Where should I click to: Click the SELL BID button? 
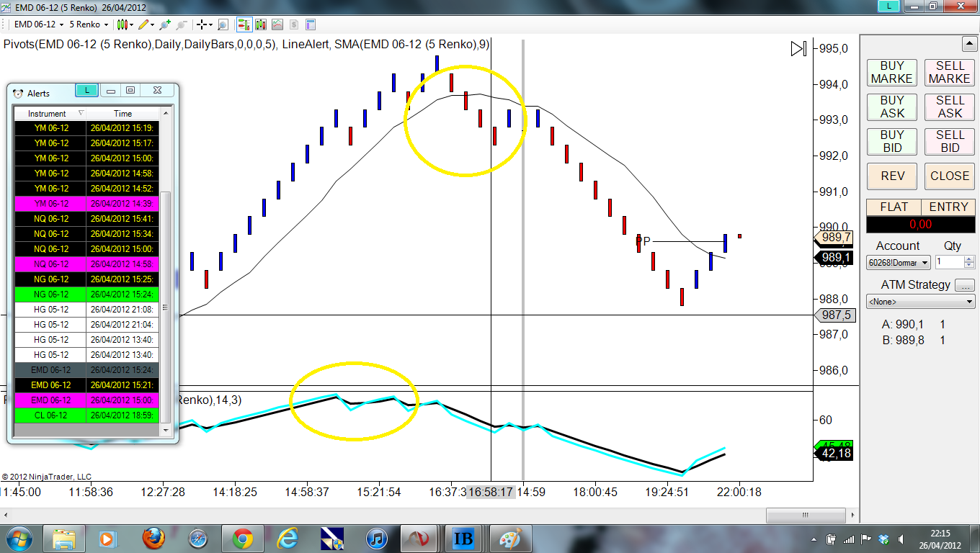click(x=950, y=141)
